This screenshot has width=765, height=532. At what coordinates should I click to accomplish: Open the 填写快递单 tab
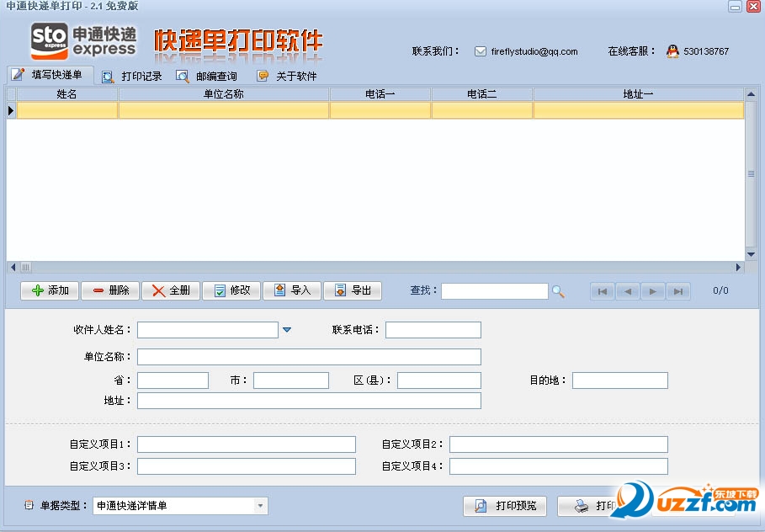(50, 75)
